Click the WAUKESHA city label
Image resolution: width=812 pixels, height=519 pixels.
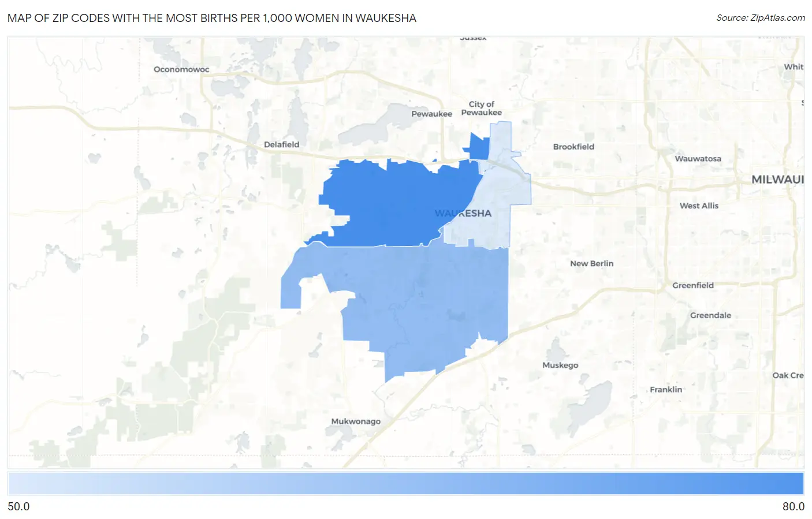tap(463, 213)
